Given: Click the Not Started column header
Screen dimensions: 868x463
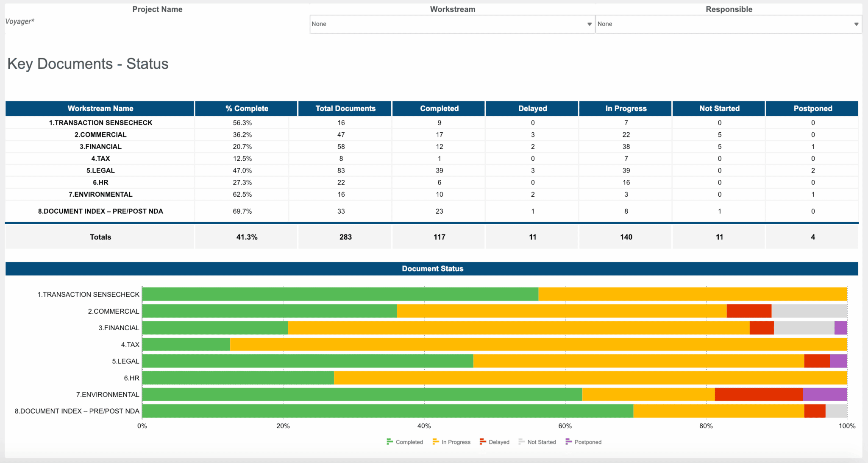Looking at the screenshot, I should [719, 109].
